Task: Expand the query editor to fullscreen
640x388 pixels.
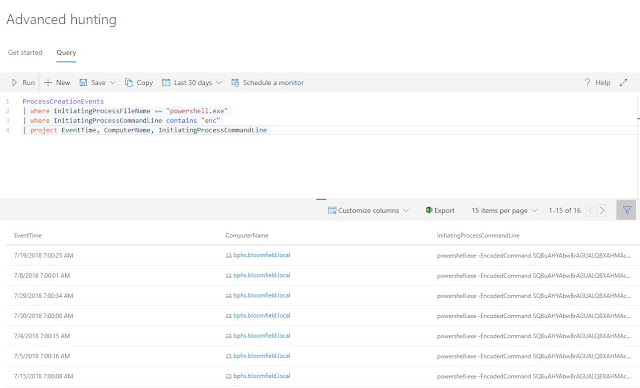Action: (x=623, y=83)
